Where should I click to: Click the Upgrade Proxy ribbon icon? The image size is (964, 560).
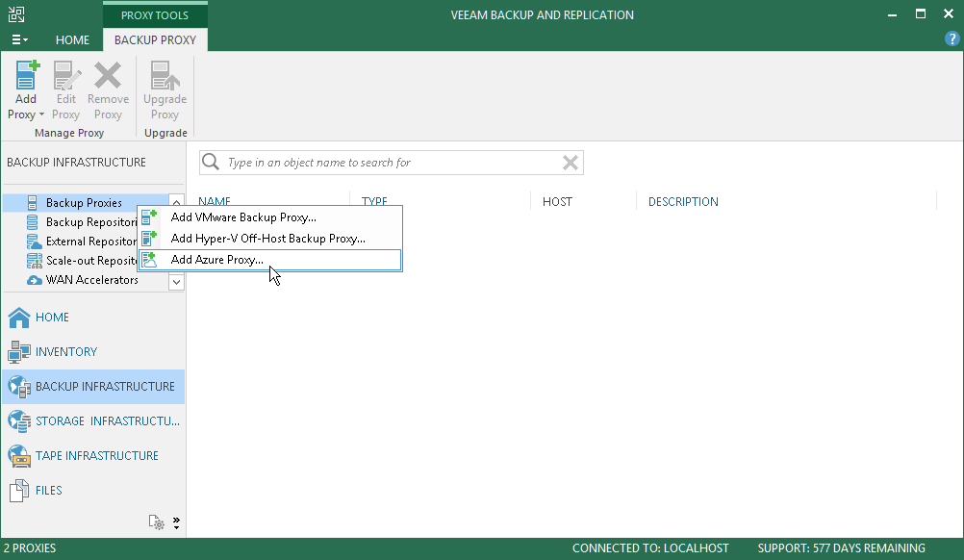click(165, 74)
